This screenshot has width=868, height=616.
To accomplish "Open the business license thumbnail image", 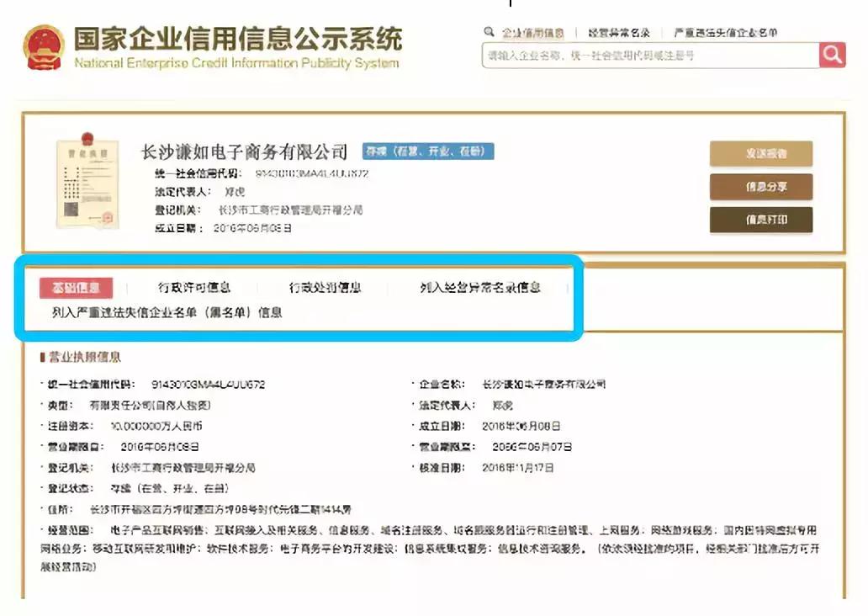I will pos(88,180).
